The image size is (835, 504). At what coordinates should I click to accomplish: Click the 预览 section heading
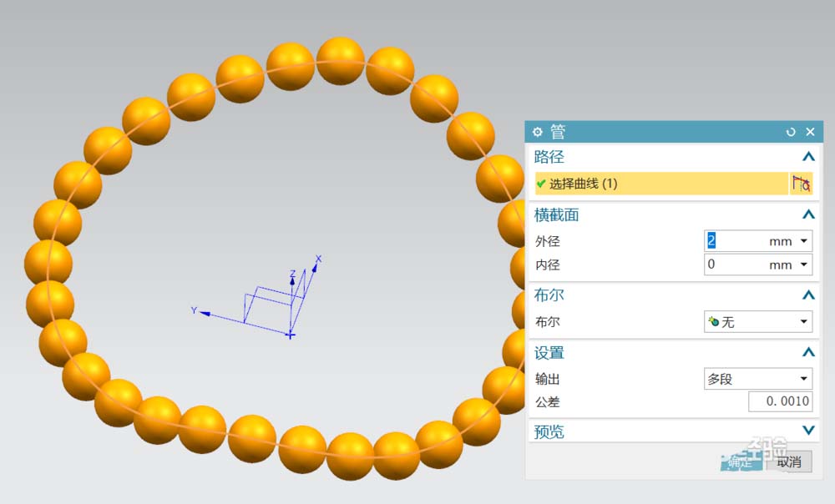pyautogui.click(x=549, y=431)
